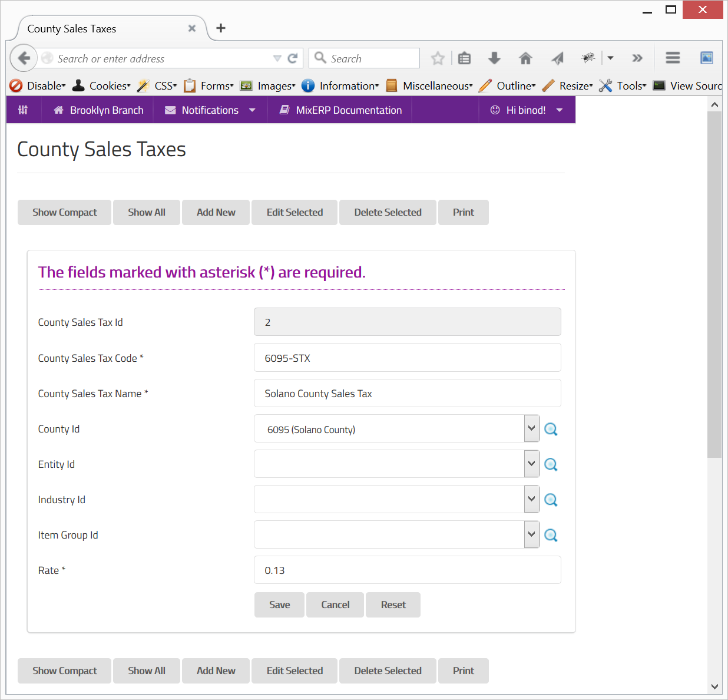This screenshot has height=700, width=728.
Task: Save the county sales tax form
Action: point(280,605)
